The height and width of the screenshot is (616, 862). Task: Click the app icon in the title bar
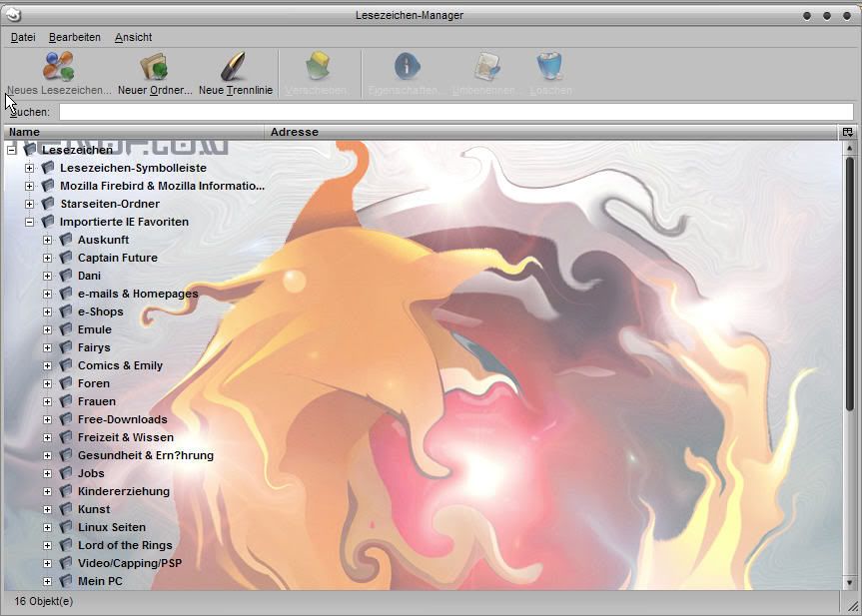tap(14, 15)
